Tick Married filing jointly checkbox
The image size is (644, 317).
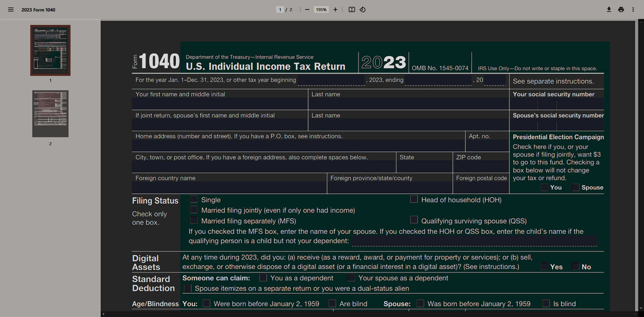[x=194, y=210]
